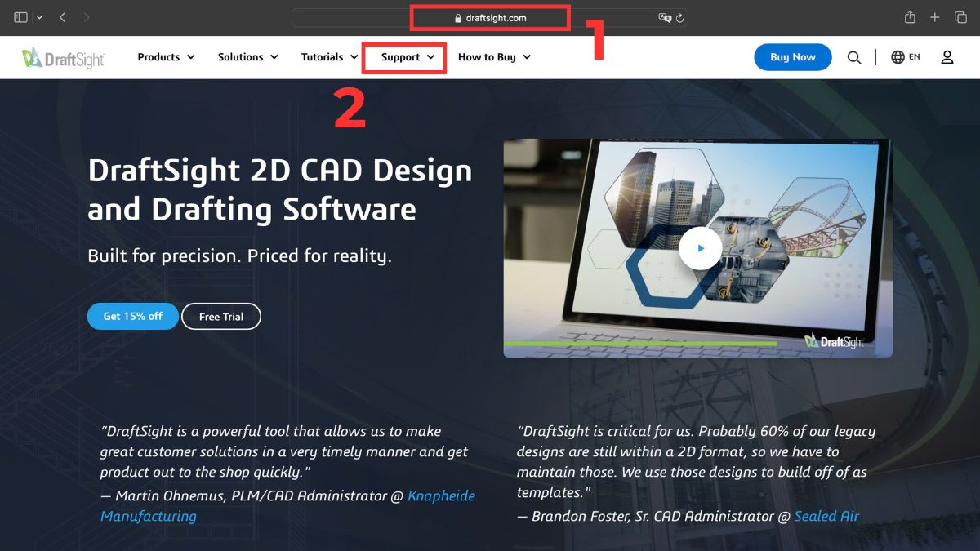Click the Free Trial button
Screen dimensions: 980x551
(221, 317)
